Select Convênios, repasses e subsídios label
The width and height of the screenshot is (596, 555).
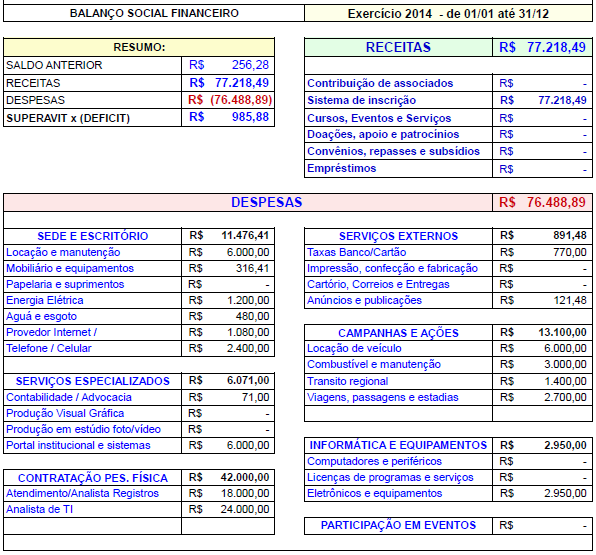click(x=393, y=151)
